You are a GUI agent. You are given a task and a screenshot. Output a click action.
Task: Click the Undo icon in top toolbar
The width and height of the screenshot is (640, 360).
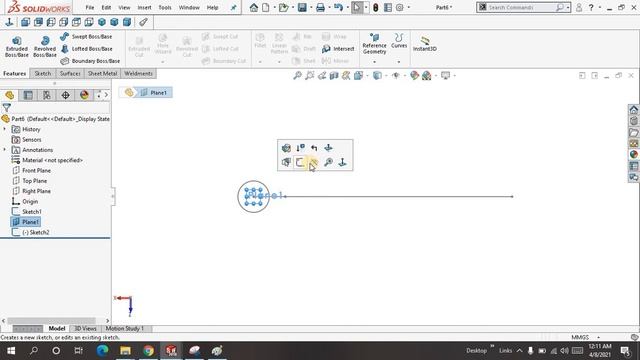tap(338, 7)
